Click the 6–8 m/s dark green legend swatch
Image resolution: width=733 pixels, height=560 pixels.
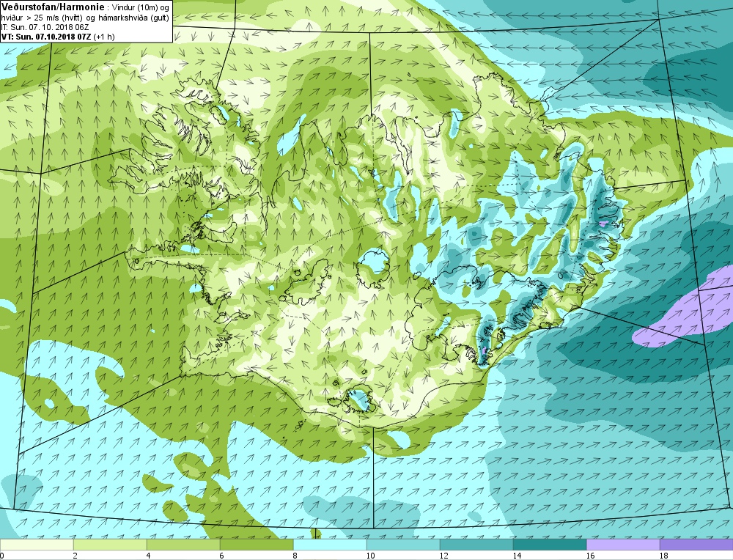tap(257, 545)
